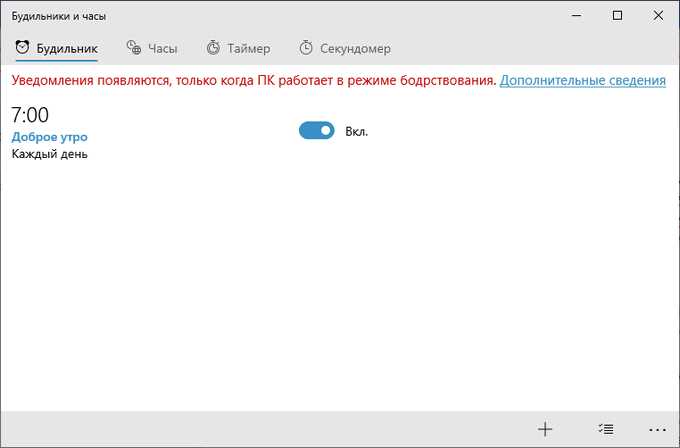680x448 pixels.
Task: Maximize the Будильники и часы window
Action: point(617,16)
